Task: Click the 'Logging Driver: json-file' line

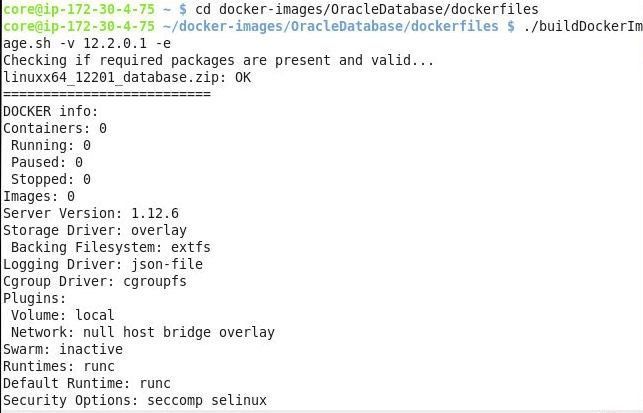Action: pyautogui.click(x=103, y=265)
